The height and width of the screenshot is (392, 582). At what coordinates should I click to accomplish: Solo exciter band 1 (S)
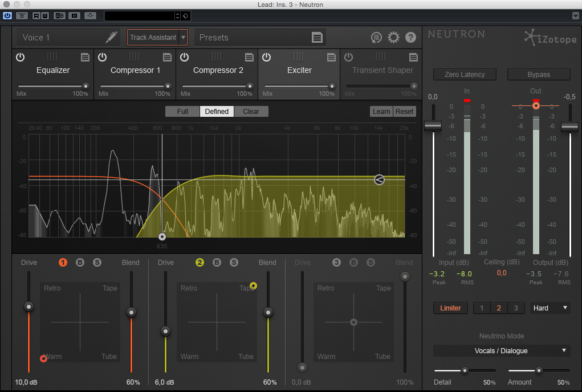(x=97, y=263)
